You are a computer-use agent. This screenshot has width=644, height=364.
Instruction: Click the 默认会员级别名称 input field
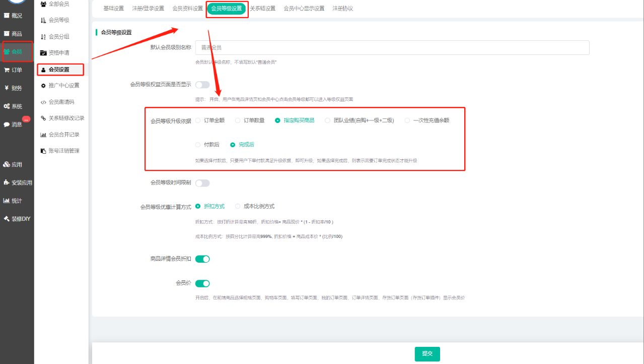point(392,47)
